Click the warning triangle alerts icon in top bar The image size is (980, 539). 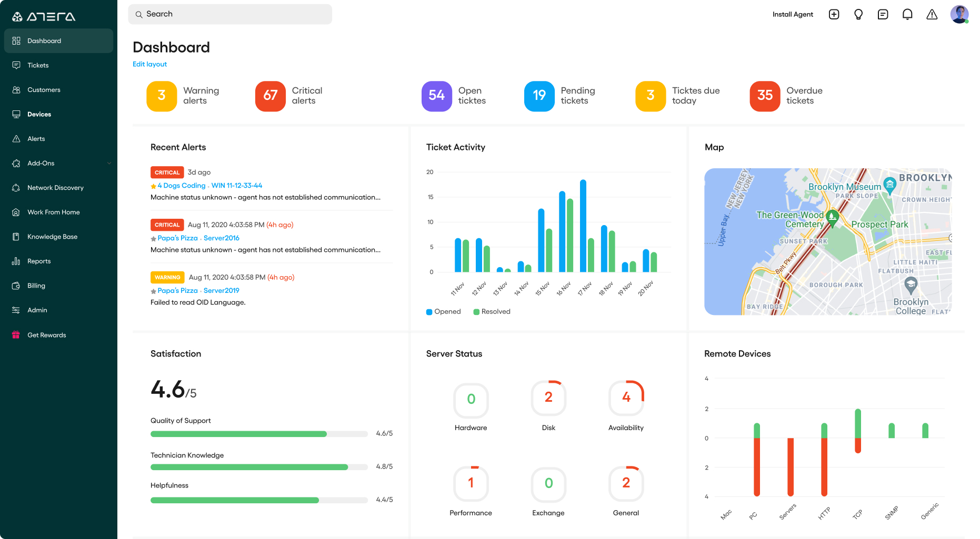[x=932, y=14]
